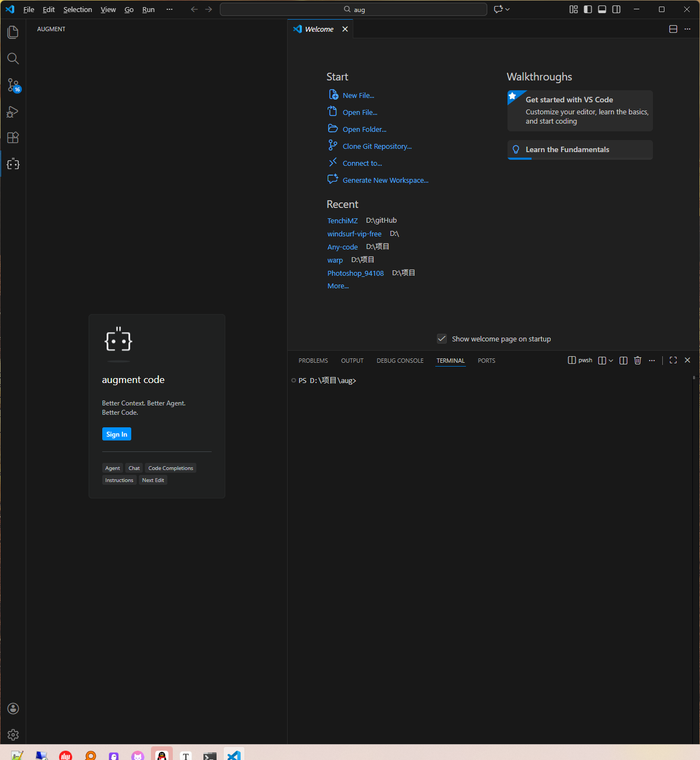
Task: Open the Accounts icon
Action: [x=13, y=709]
